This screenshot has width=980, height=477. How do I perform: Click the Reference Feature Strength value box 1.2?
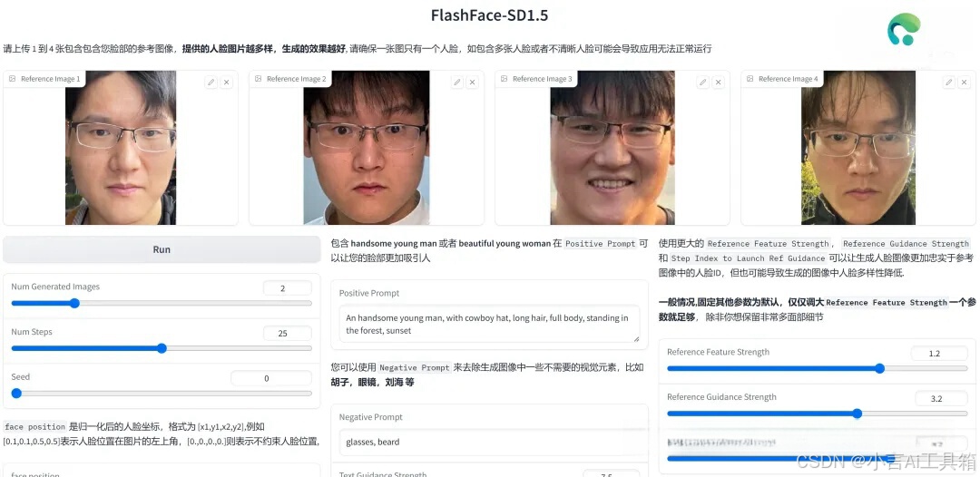(939, 354)
